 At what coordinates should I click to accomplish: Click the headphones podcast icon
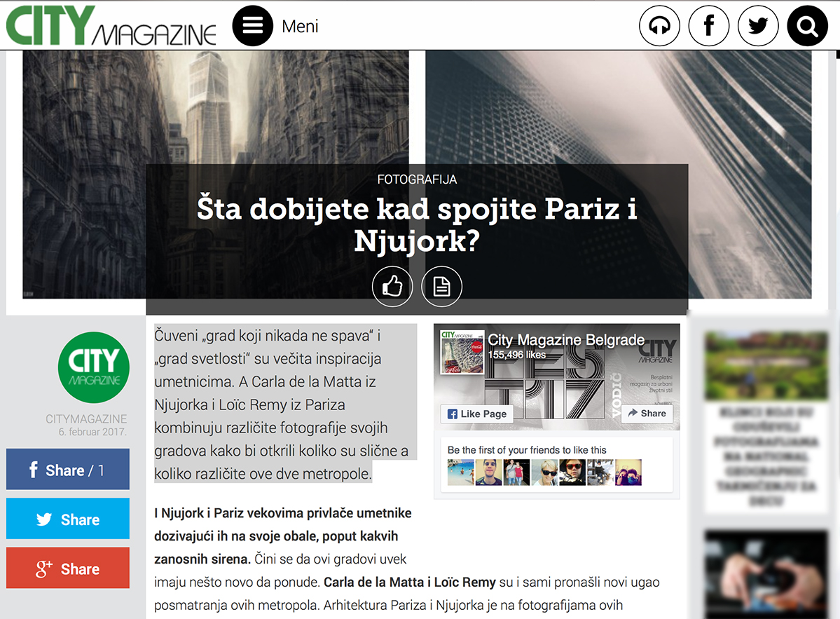659,26
